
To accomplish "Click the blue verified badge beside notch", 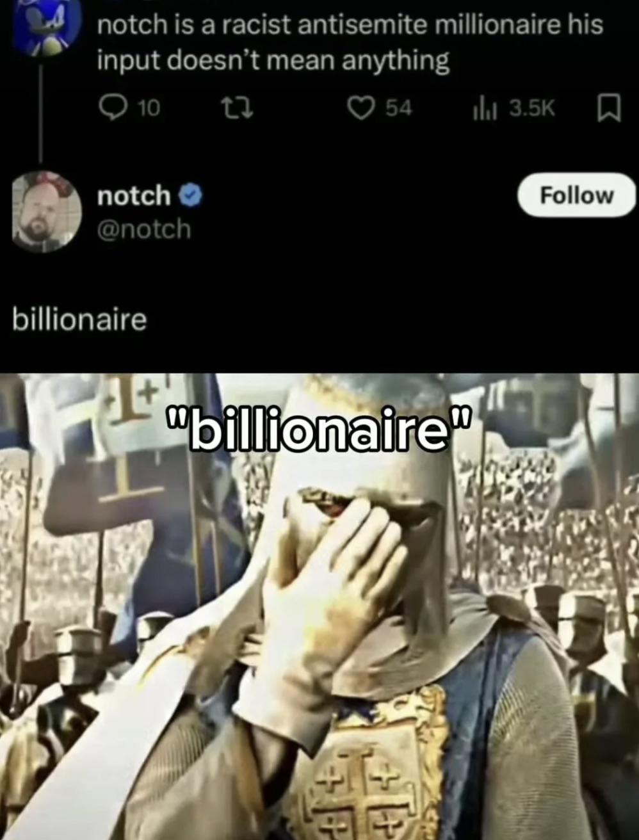I will (190, 195).
